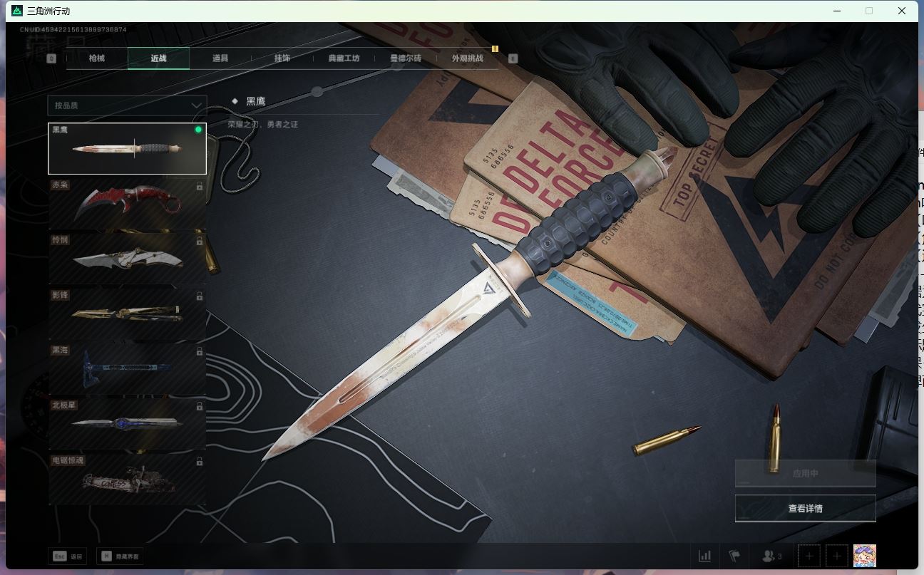The height and width of the screenshot is (575, 924).
Task: Open the squad members icon showing 3
Action: point(772,556)
